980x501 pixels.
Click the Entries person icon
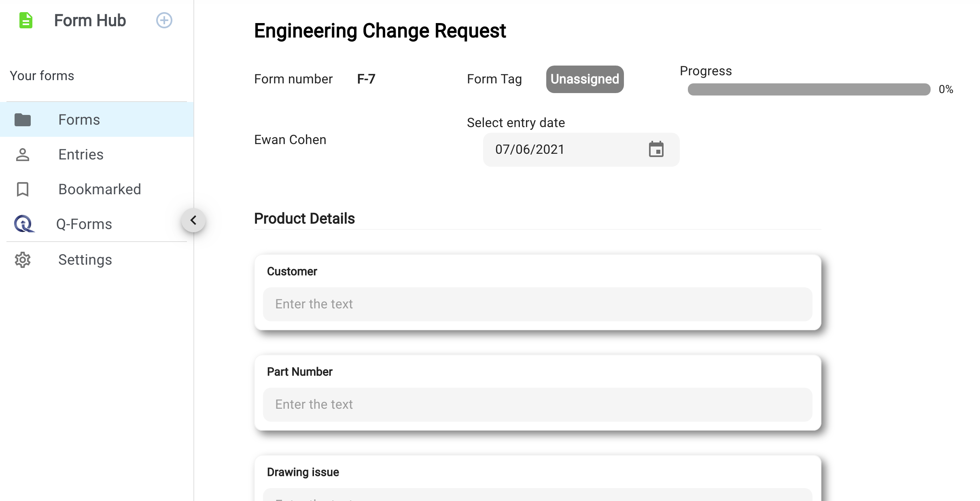pos(23,155)
